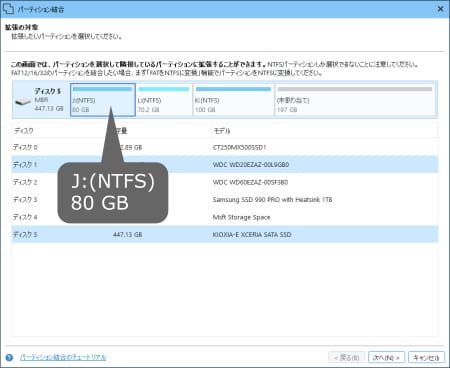Viewport: 450px width, 368px height.
Task: Sort by the ディスク column header
Action: pos(23,131)
